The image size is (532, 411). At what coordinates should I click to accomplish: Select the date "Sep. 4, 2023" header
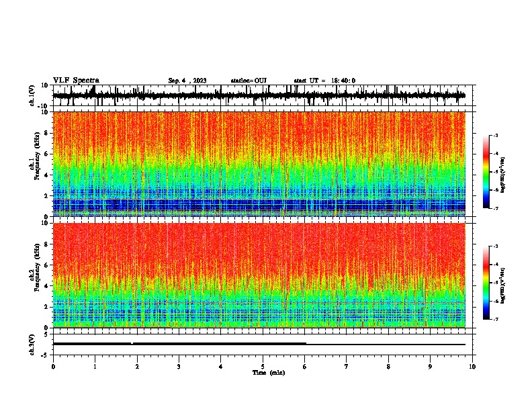coord(187,81)
